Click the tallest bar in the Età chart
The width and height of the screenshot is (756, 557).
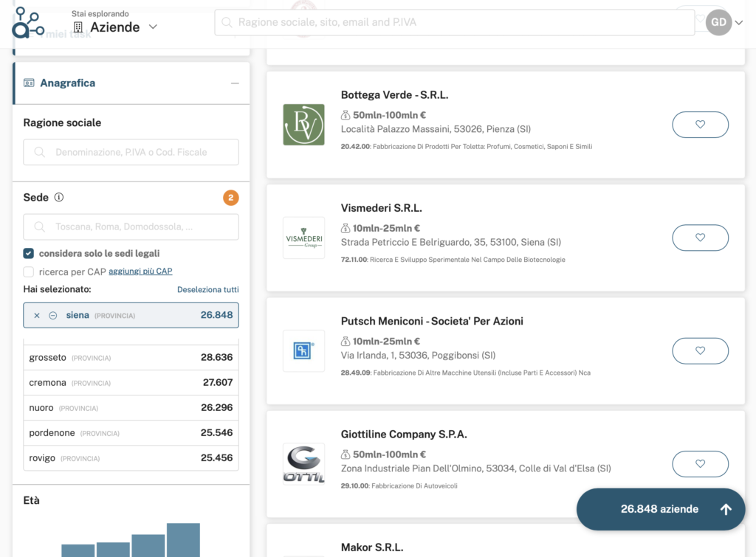coord(183,539)
